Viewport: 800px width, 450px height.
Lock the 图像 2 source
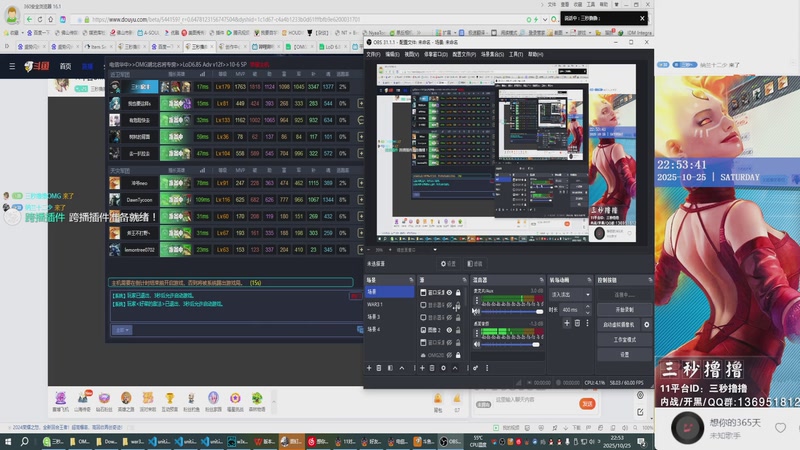[458, 330]
